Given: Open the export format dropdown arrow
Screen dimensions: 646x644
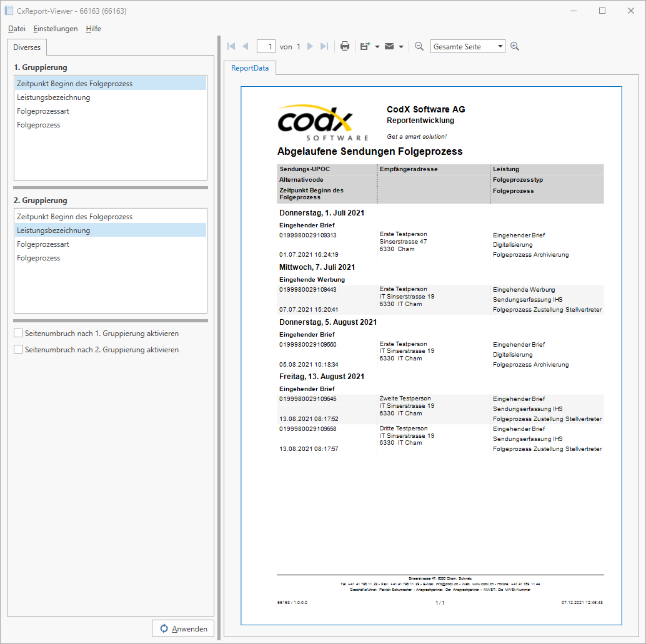Looking at the screenshot, I should tap(377, 46).
